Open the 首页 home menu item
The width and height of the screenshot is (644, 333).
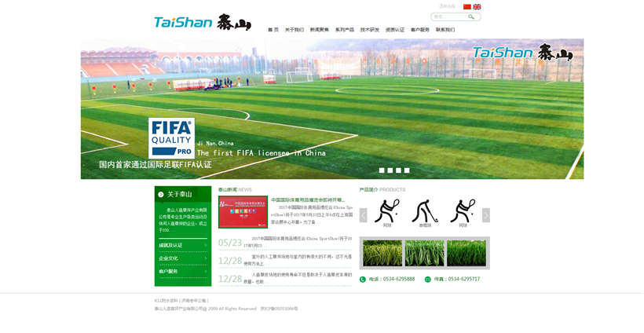pyautogui.click(x=273, y=30)
